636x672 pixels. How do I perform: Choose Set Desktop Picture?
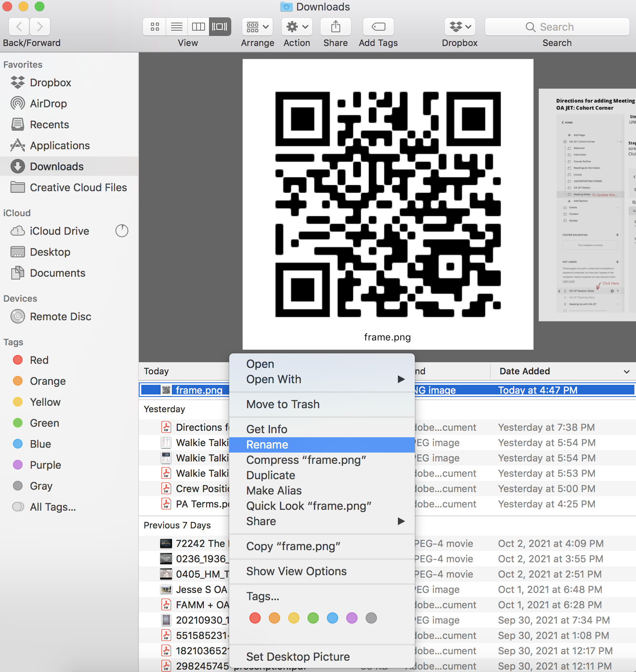322,657
